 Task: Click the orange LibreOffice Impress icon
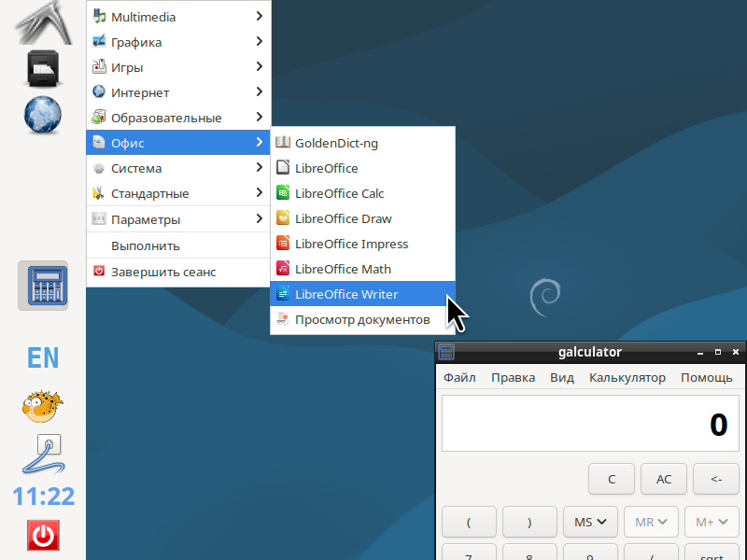[x=283, y=244]
